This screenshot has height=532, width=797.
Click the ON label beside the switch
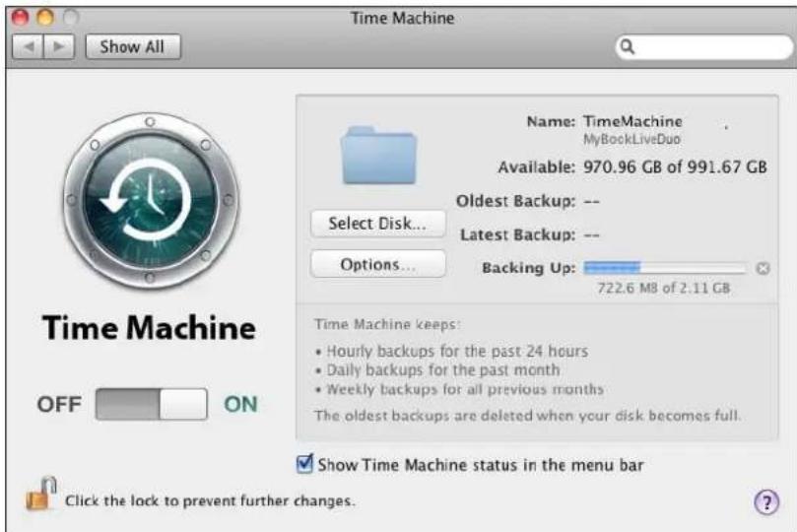tap(241, 405)
